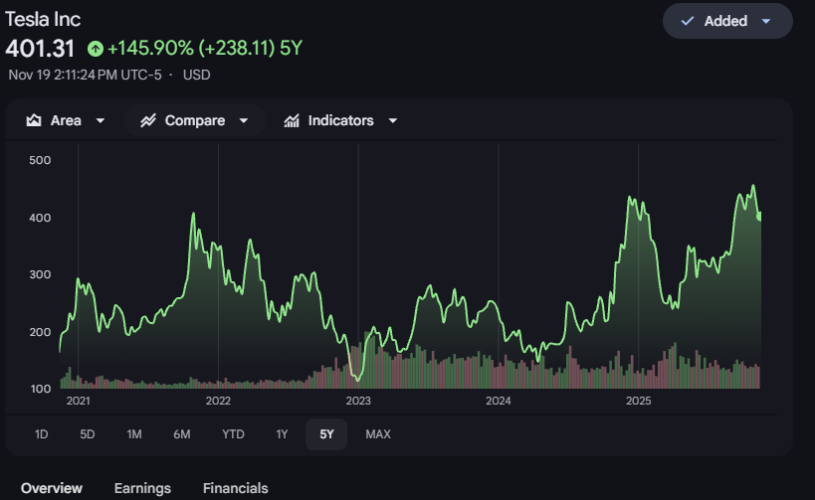Choose the 6M time range
This screenshot has height=500, width=815.
coord(181,434)
